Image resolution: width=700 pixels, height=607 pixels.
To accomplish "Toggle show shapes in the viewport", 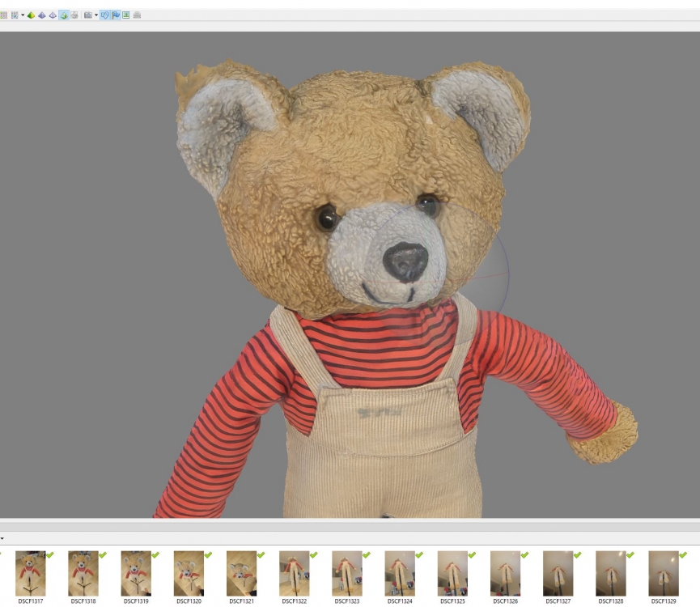I will pyautogui.click(x=105, y=15).
